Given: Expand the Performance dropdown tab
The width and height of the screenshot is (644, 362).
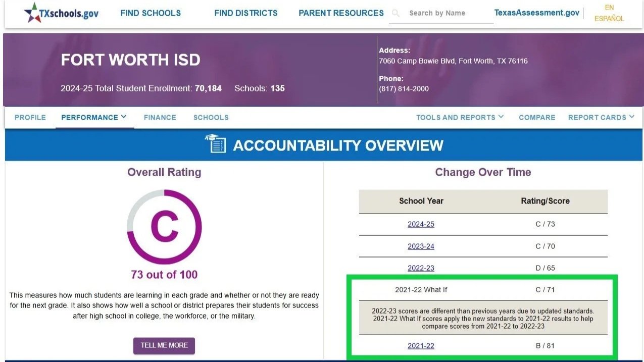Looking at the screenshot, I should 94,117.
